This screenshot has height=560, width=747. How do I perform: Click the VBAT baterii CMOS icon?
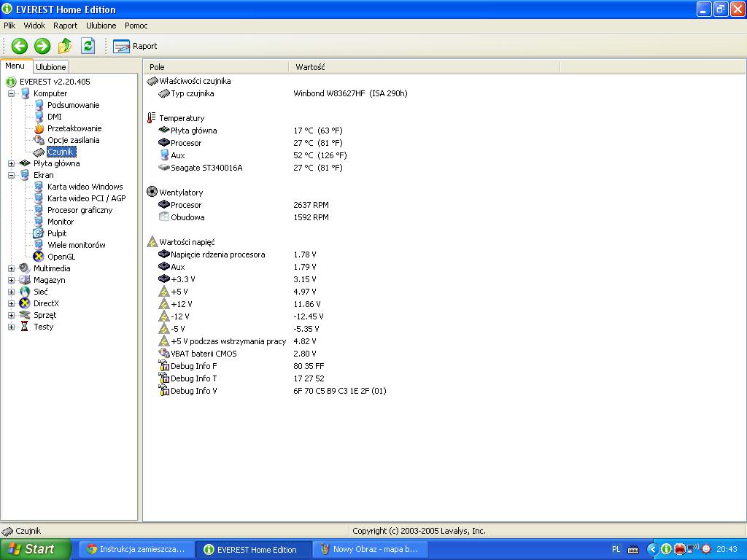(x=164, y=354)
